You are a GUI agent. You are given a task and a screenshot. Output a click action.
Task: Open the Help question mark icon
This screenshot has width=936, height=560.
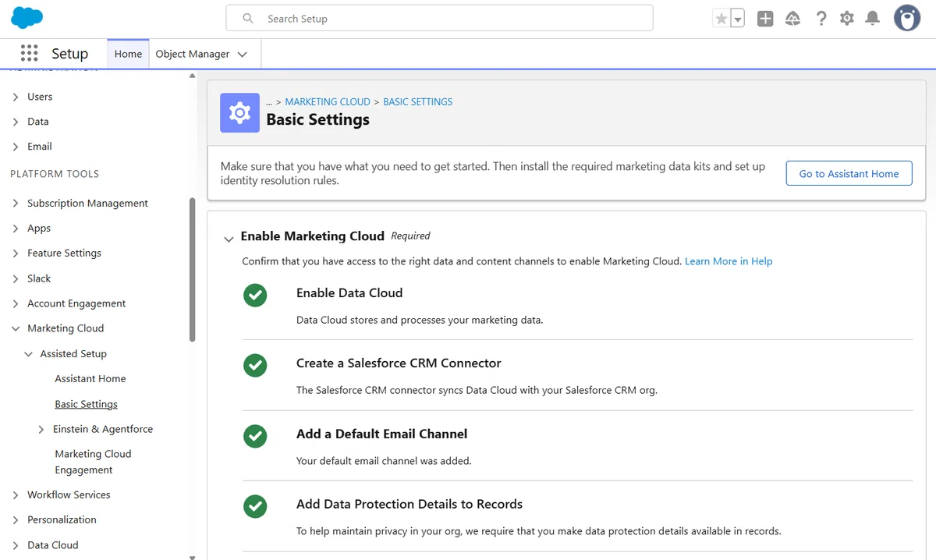point(821,18)
